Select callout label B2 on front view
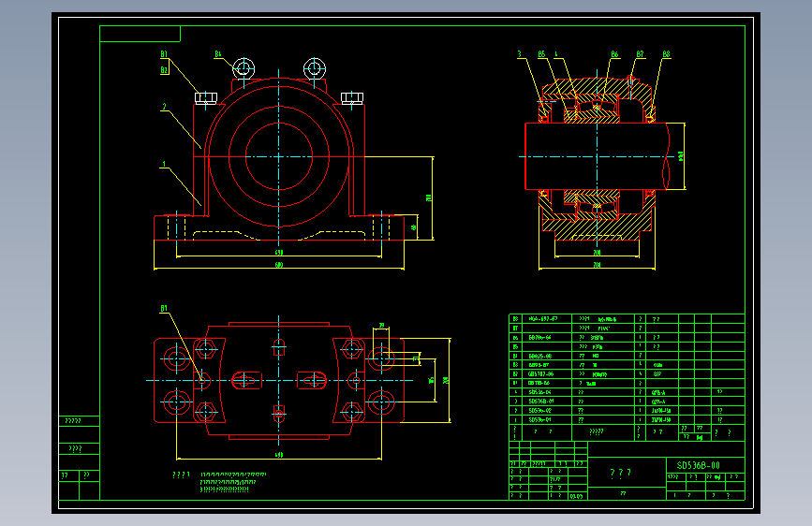The width and height of the screenshot is (812, 526). pyautogui.click(x=164, y=70)
